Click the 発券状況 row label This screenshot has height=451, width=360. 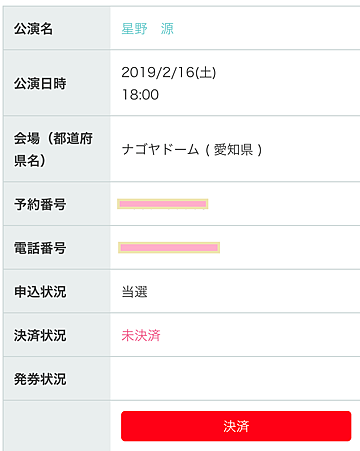pos(40,379)
